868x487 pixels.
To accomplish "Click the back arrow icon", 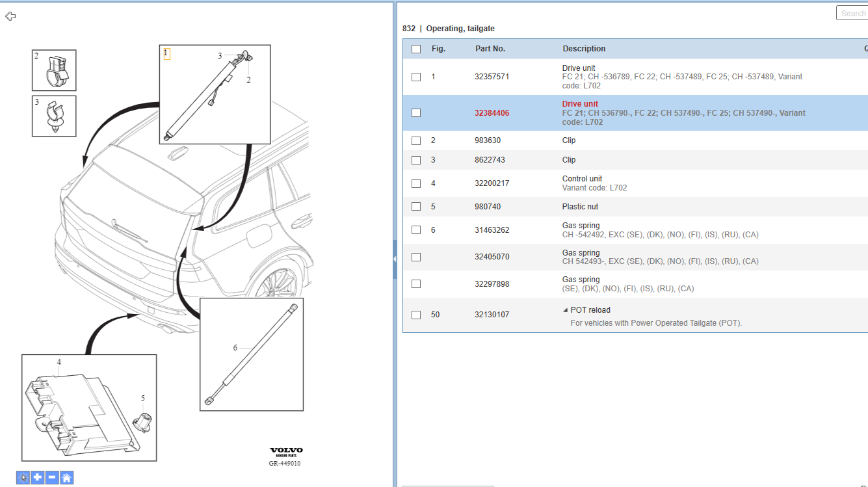I will click(x=10, y=16).
